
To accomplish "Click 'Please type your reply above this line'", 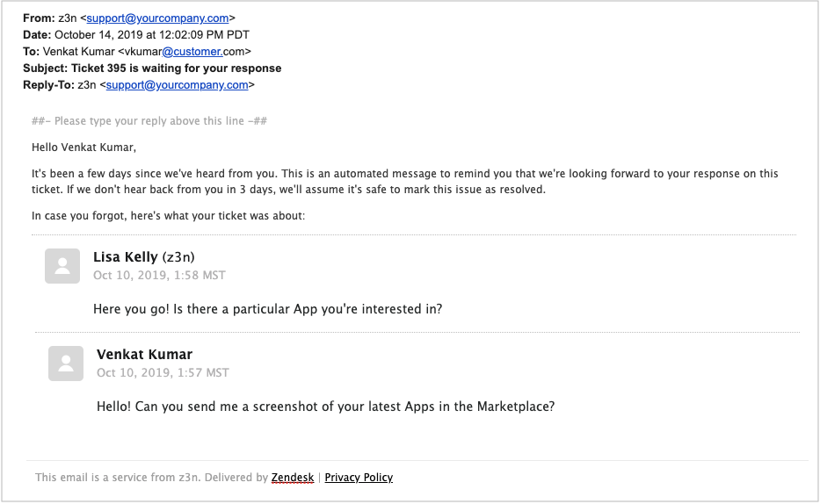I will 149,121.
